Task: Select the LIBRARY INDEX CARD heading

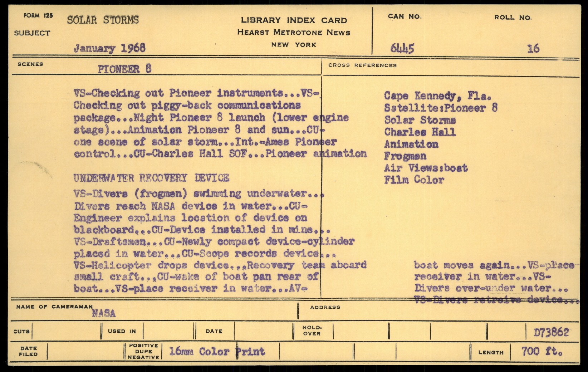Action: [x=294, y=20]
